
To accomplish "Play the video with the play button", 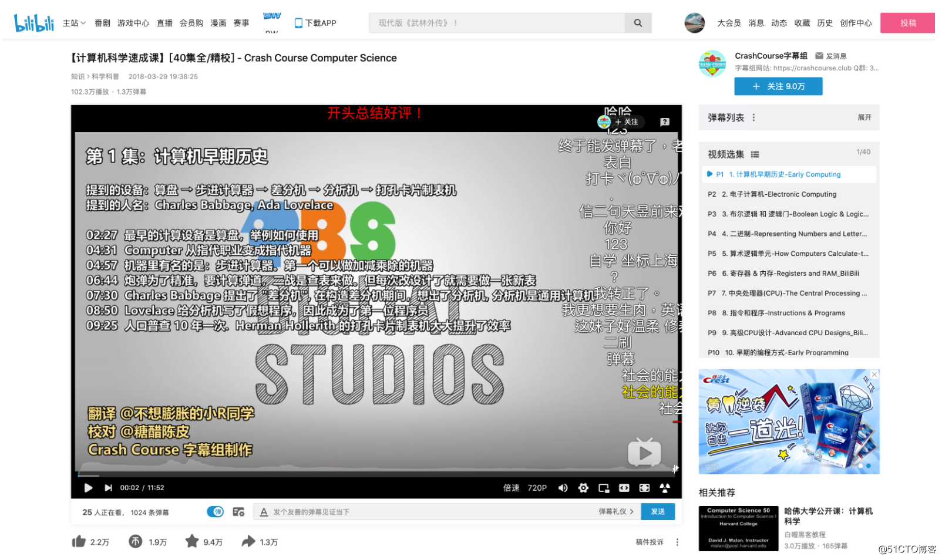I will click(88, 488).
